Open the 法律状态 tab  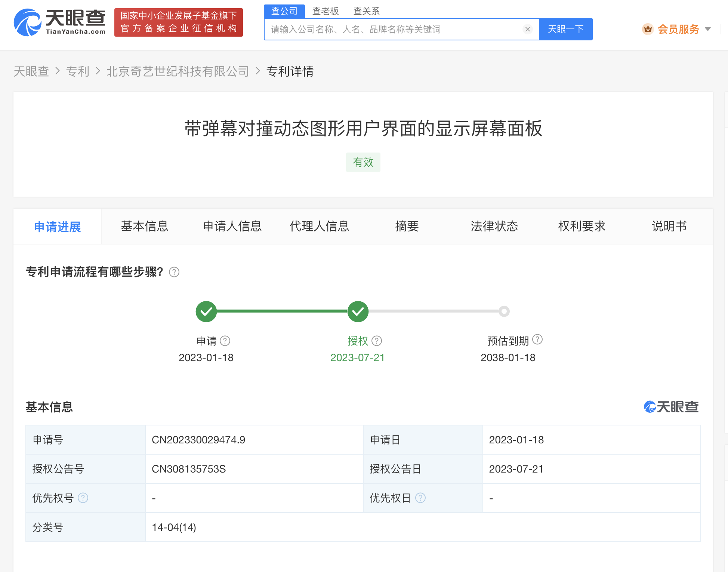494,226
